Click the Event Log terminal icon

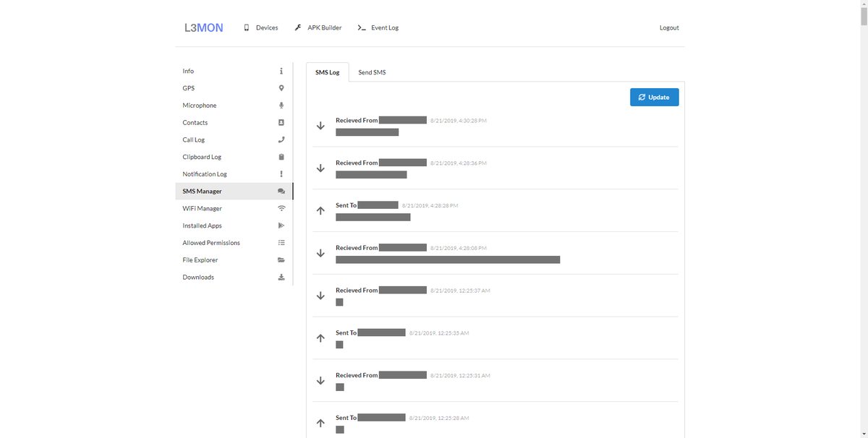361,27
